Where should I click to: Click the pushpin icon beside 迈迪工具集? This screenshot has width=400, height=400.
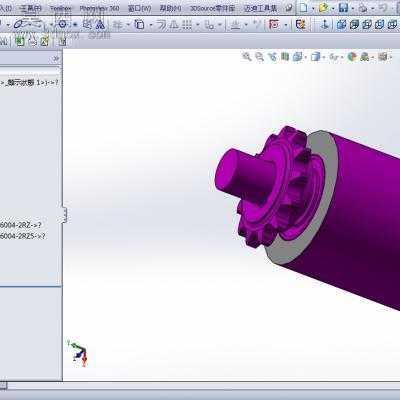pyautogui.click(x=290, y=8)
